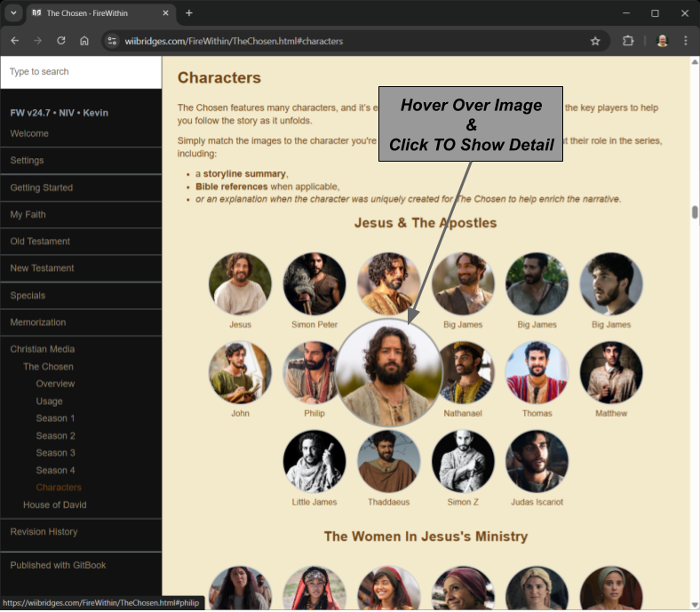This screenshot has height=612, width=700.
Task: Open House of David page
Action: (x=55, y=505)
